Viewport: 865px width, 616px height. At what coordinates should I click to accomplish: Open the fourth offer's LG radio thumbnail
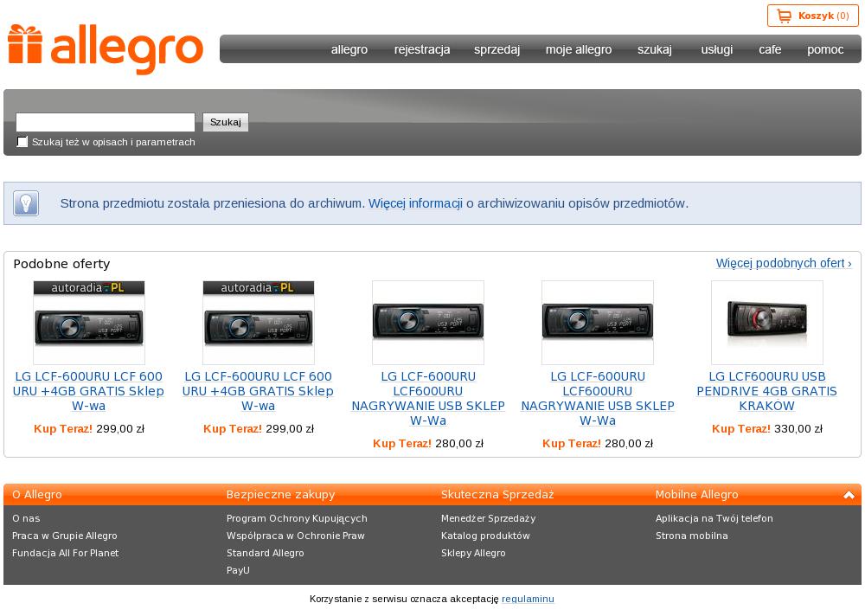[598, 323]
